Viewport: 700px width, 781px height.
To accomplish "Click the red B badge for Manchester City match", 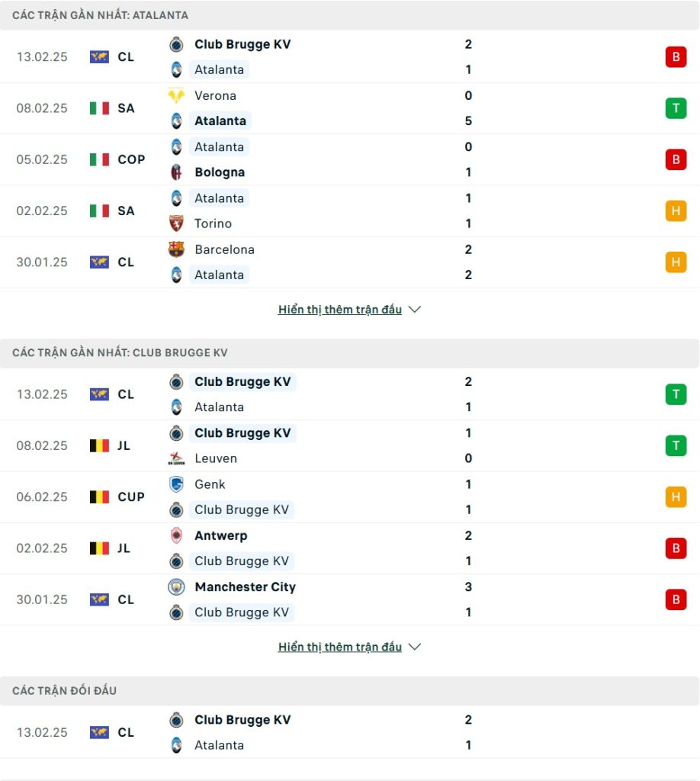I will (x=676, y=599).
